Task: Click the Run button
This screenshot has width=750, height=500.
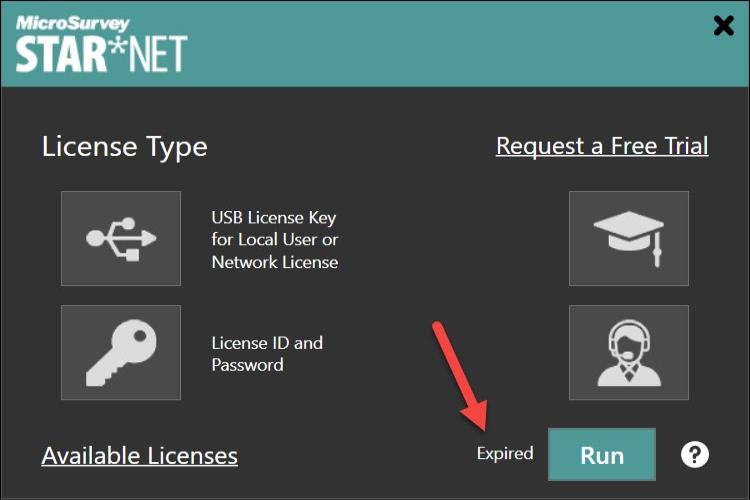Action: pyautogui.click(x=602, y=455)
